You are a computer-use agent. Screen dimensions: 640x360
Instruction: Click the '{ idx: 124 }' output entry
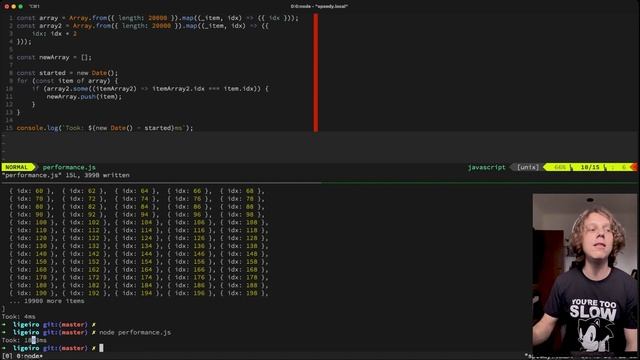pyautogui.click(x=137, y=238)
